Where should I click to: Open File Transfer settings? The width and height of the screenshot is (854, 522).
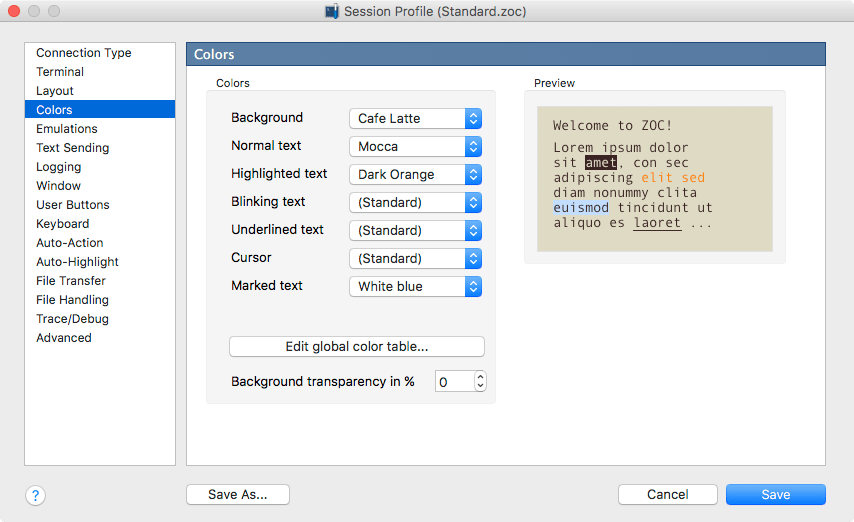[x=100, y=281]
